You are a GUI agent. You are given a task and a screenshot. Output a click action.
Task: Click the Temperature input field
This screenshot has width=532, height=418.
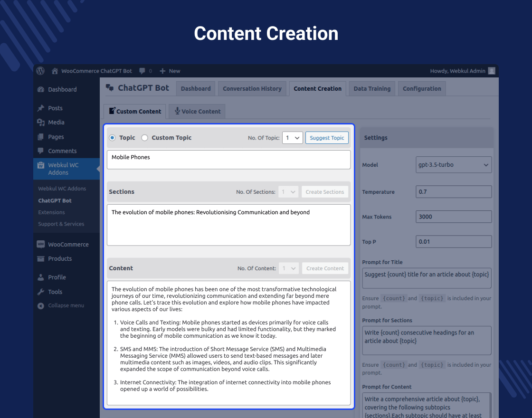[454, 192]
